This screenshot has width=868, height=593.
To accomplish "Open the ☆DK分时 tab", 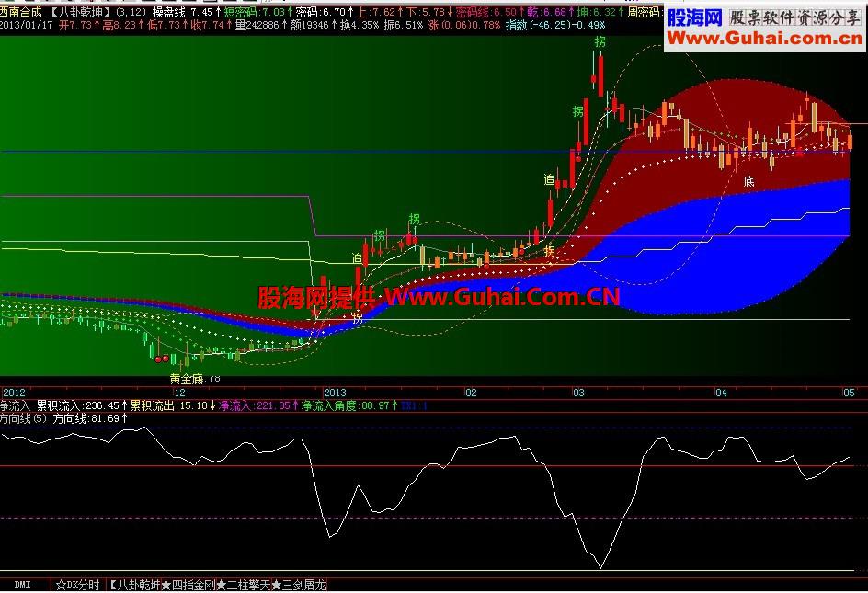I will 78,585.
